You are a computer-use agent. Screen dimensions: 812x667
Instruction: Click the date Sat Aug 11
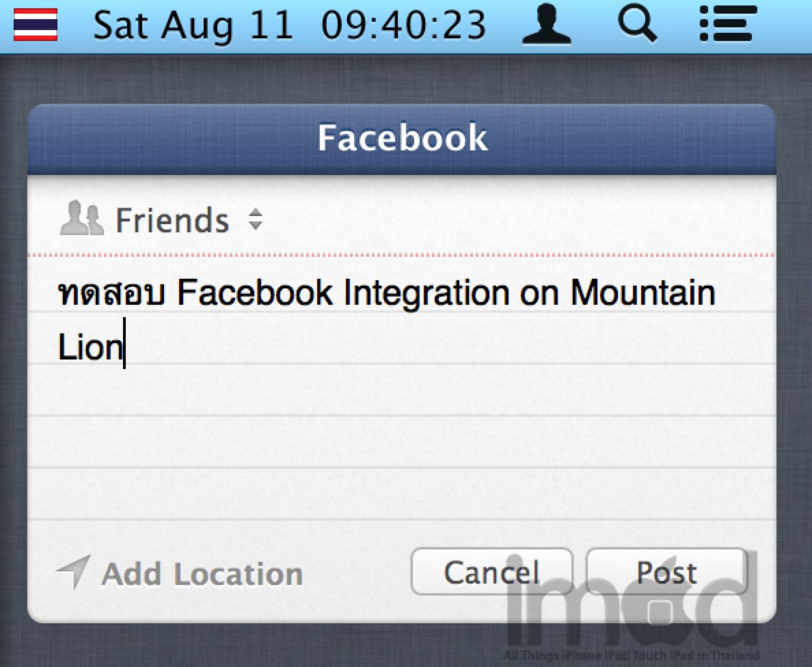[193, 26]
